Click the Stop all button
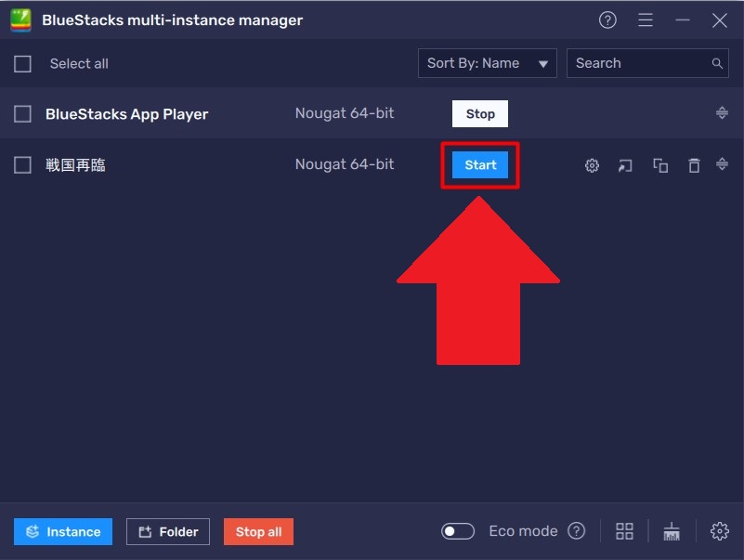The height and width of the screenshot is (560, 744). tap(258, 531)
